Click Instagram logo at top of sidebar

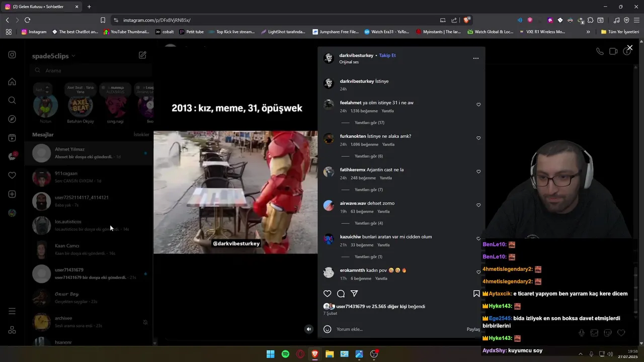point(12,55)
